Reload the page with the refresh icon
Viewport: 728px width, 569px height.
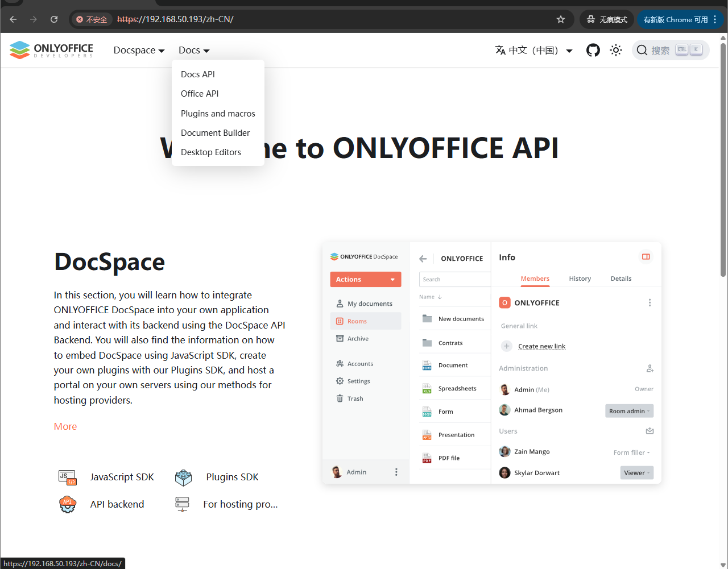pyautogui.click(x=54, y=19)
